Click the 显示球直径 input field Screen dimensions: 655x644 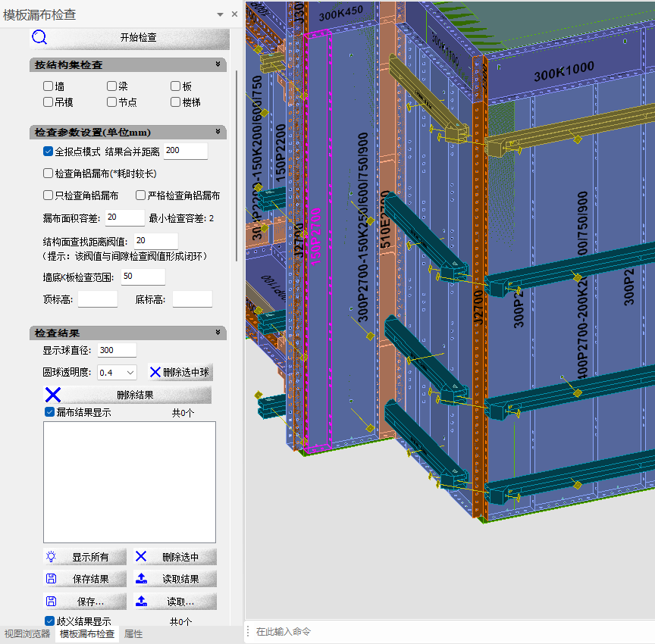[117, 350]
